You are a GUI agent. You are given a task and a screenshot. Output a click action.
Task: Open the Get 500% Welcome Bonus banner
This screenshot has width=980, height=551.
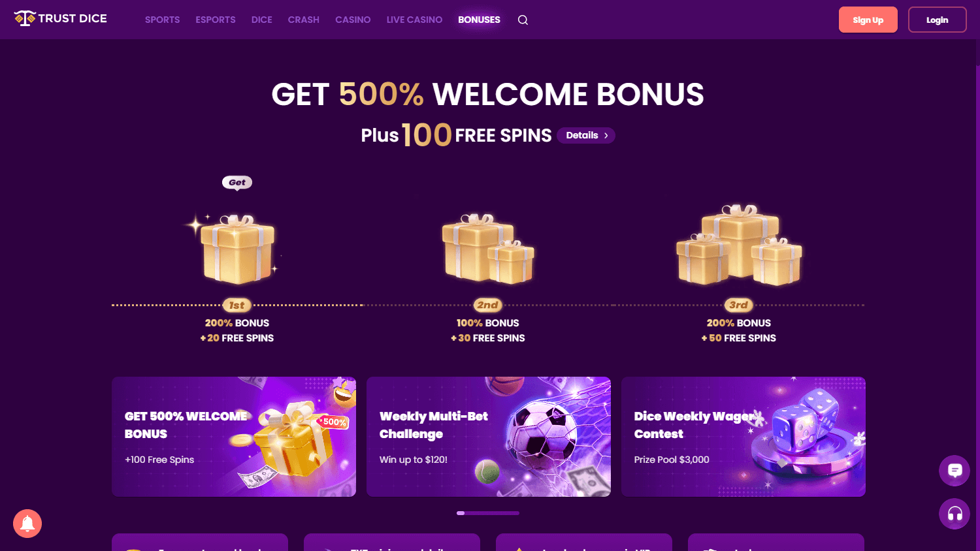click(x=234, y=437)
